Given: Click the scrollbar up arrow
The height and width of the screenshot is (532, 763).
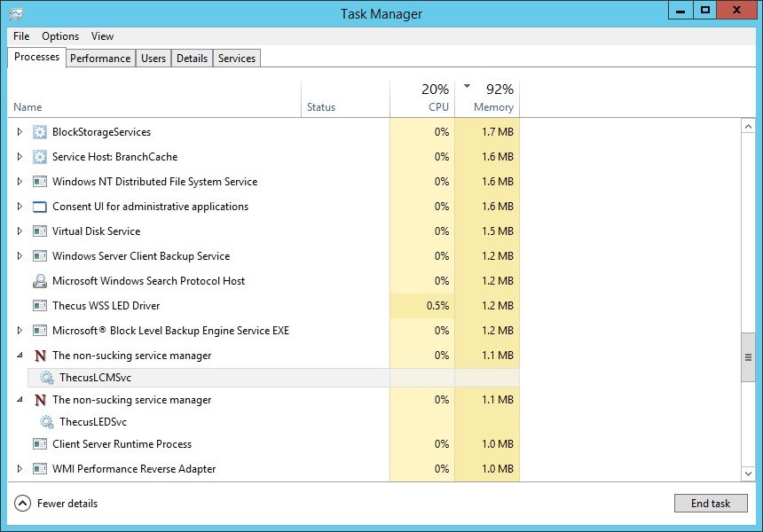Looking at the screenshot, I should 748,127.
